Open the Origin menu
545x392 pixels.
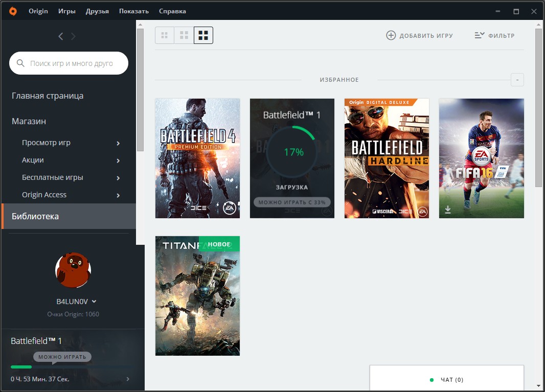[x=38, y=11]
